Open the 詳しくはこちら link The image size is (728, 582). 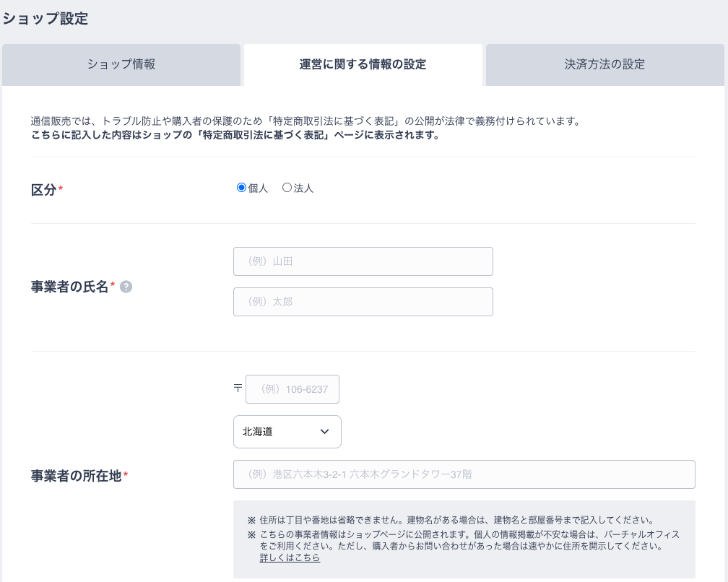pyautogui.click(x=290, y=557)
